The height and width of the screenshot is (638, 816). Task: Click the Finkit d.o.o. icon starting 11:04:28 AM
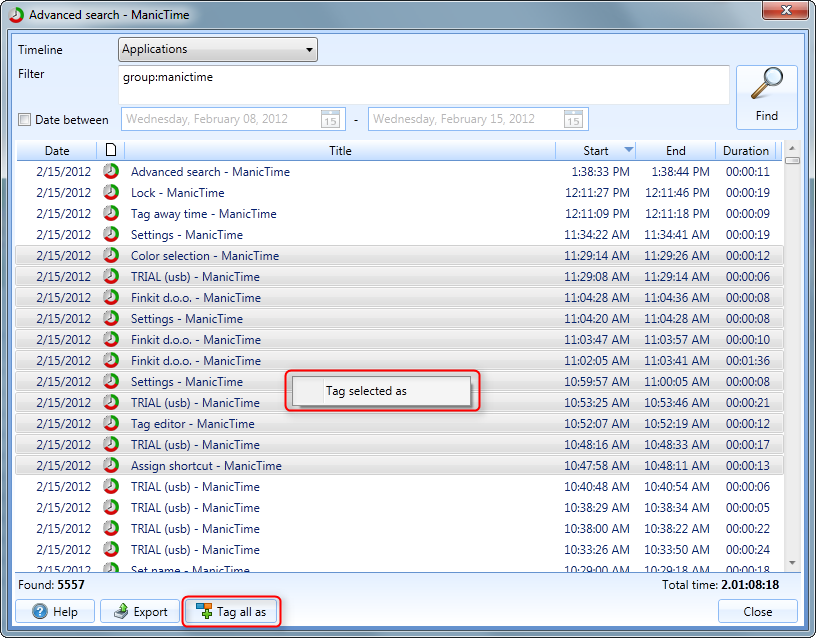point(111,297)
